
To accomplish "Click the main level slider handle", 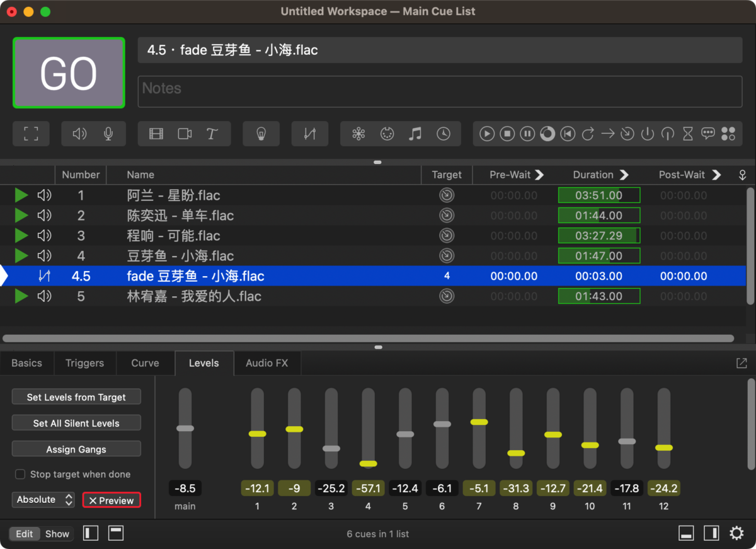I will click(185, 428).
